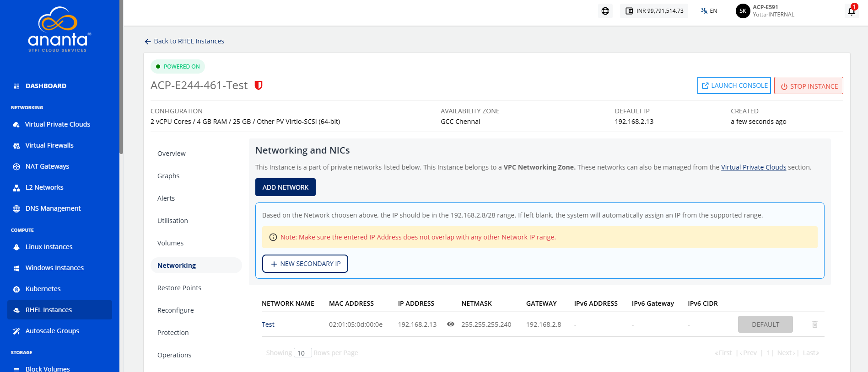This screenshot has width=868, height=372.
Task: Click the Windows Instances sidebar icon
Action: (16, 268)
